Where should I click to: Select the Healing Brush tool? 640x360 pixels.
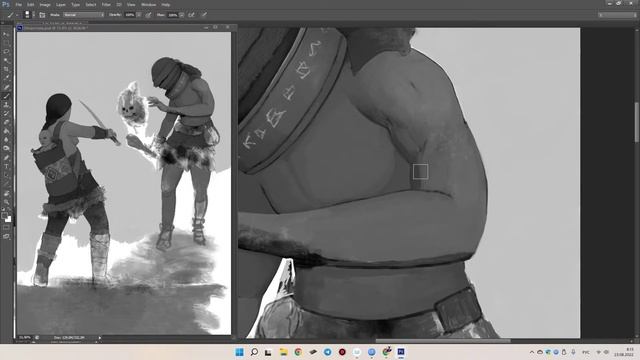[x=6, y=87]
